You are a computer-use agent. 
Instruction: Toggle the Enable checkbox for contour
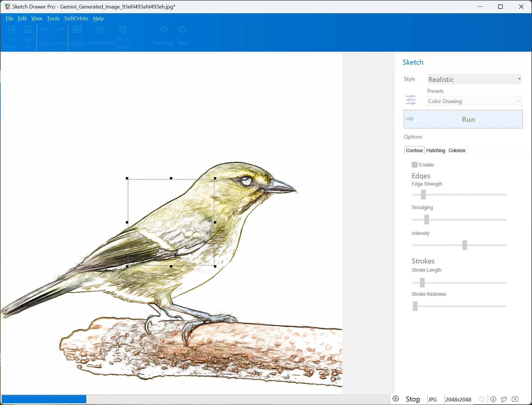pyautogui.click(x=415, y=165)
